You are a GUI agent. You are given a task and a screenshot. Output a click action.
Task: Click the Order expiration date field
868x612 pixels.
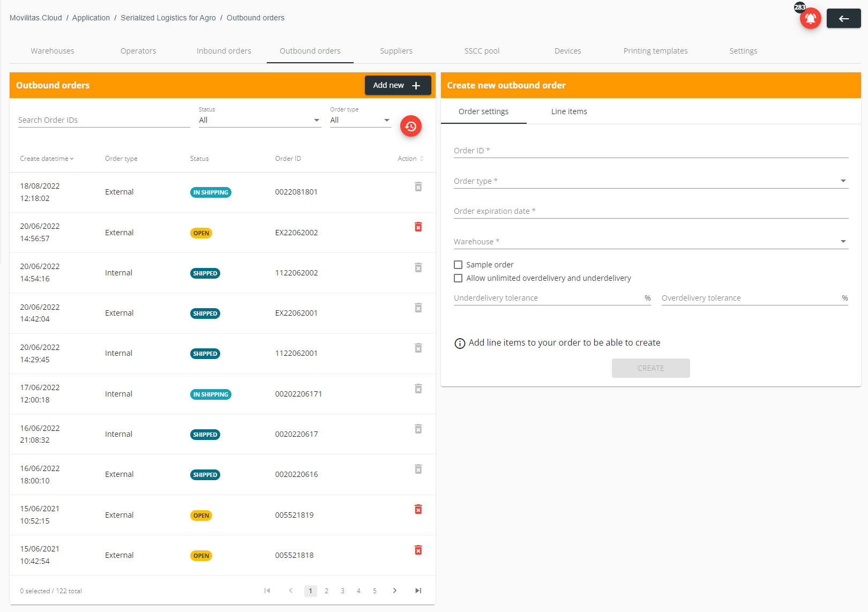[651, 211]
